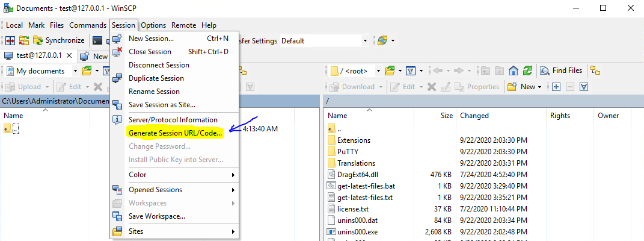Image resolution: width=644 pixels, height=241 pixels.
Task: Select the test@127.0.0.1 session tab
Action: [38, 55]
